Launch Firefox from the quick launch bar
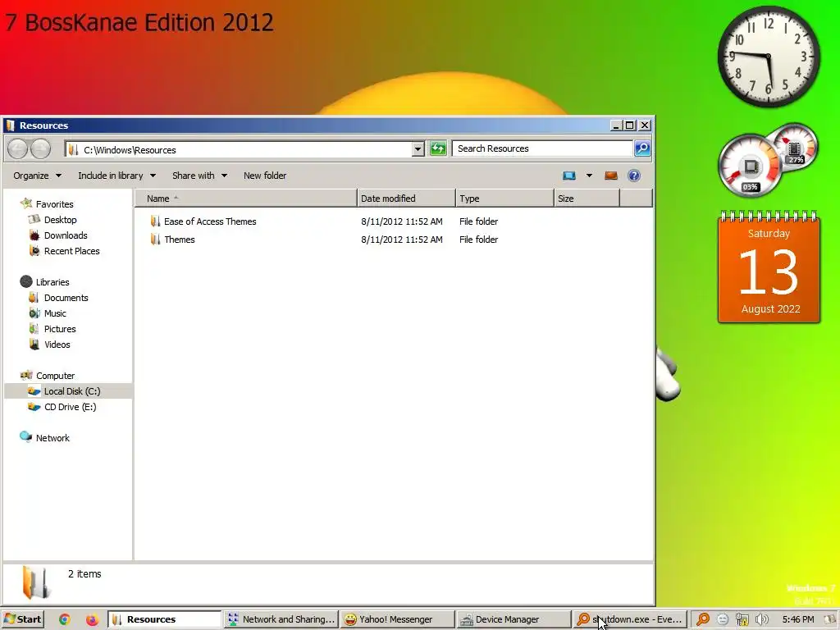 click(x=92, y=620)
